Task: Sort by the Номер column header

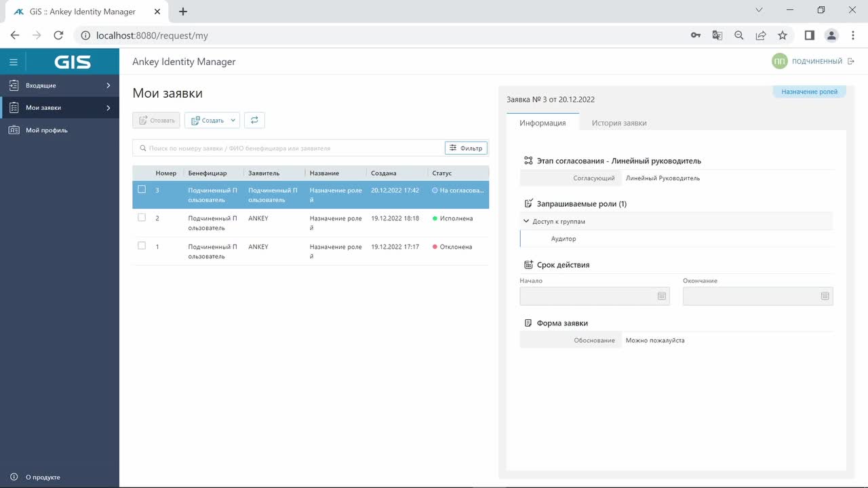Action: point(166,173)
